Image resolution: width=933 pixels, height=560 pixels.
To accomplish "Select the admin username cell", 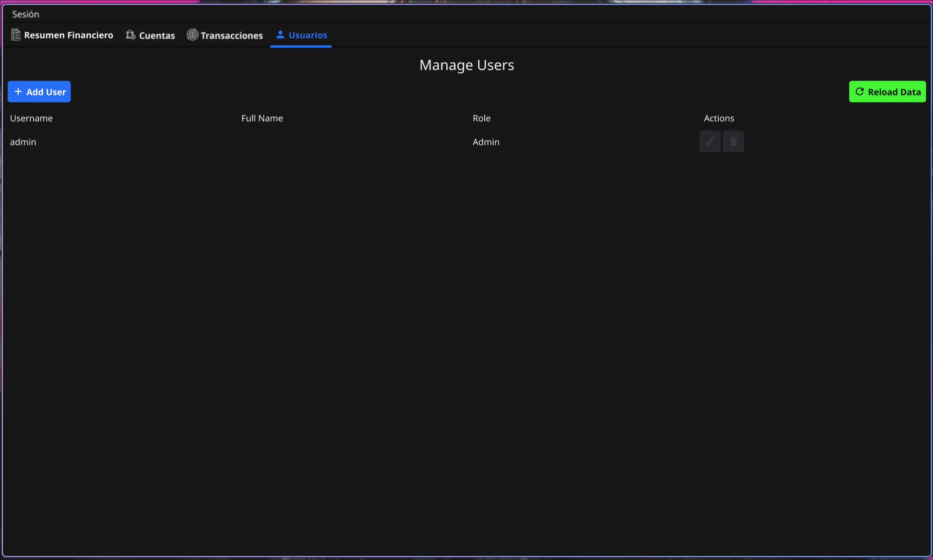I will pyautogui.click(x=23, y=142).
